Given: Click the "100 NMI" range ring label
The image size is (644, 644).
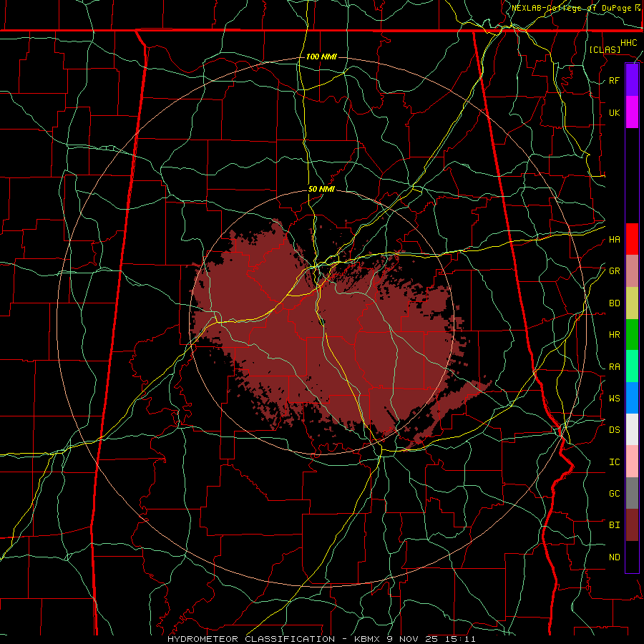Looking at the screenshot, I should pos(321,57).
